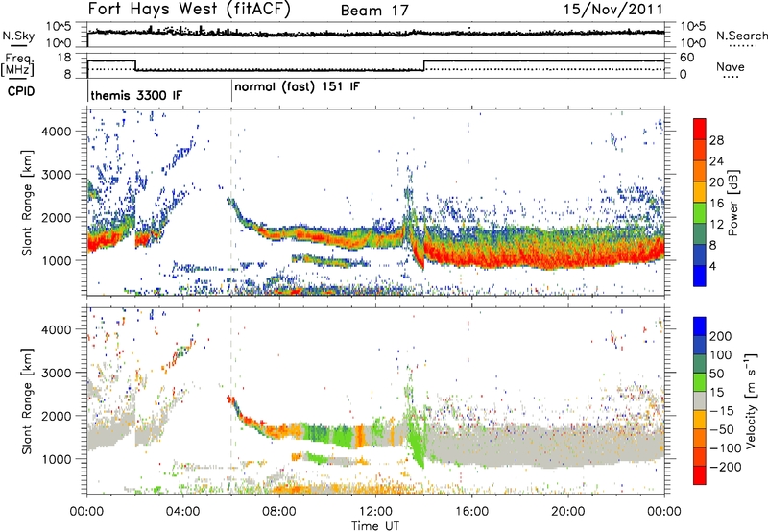Click the '12:00' time axis tick

coord(375,512)
